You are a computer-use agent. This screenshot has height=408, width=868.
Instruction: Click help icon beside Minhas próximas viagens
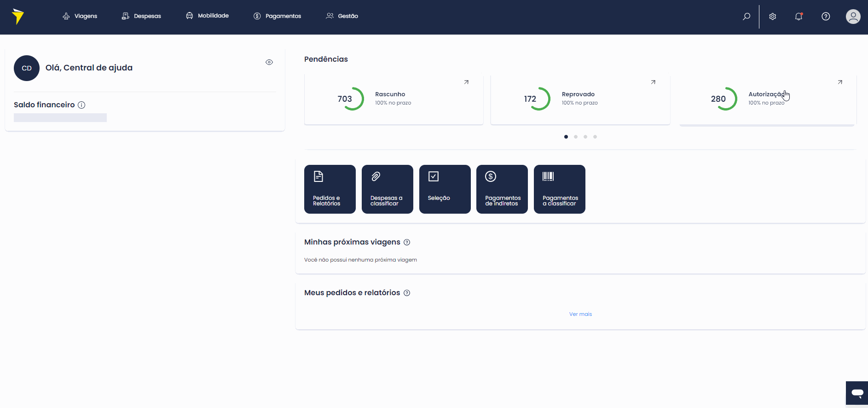coord(407,242)
